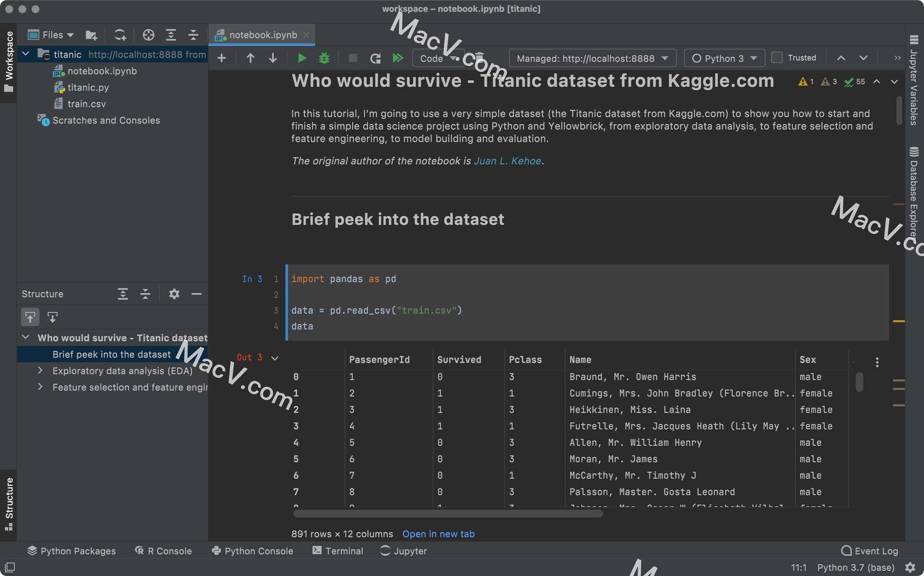Viewport: 924px width, 576px height.
Task: Debug the cell using the bug icon
Action: tap(324, 58)
